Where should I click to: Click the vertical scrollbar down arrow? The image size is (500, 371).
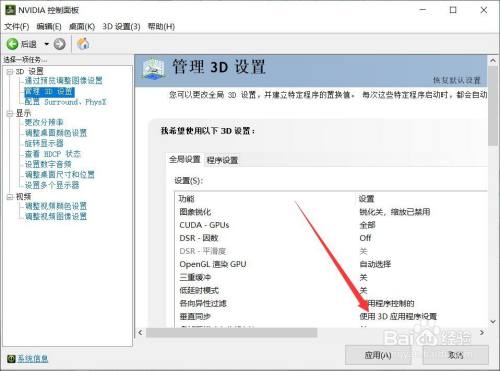[x=493, y=322]
